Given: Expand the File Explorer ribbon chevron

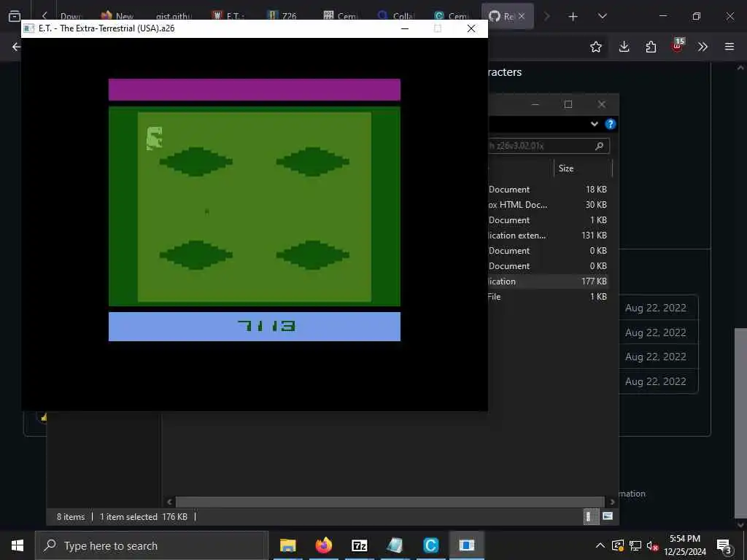Looking at the screenshot, I should 594,124.
